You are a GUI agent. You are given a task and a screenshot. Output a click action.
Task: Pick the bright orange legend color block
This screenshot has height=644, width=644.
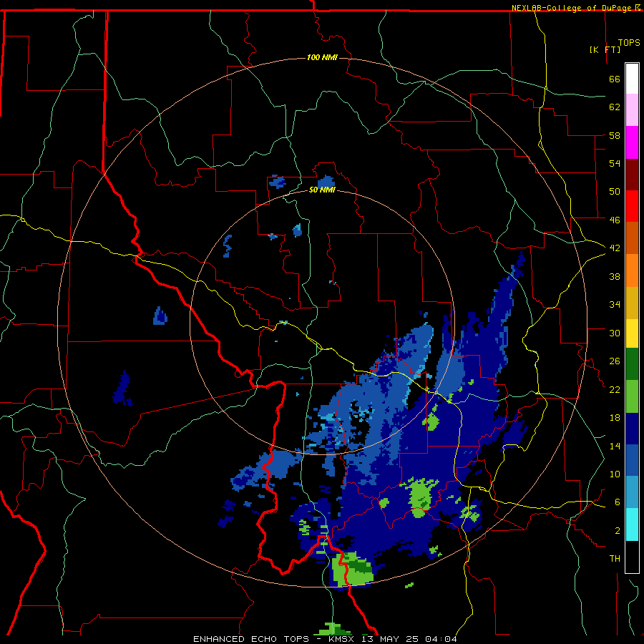point(632,270)
